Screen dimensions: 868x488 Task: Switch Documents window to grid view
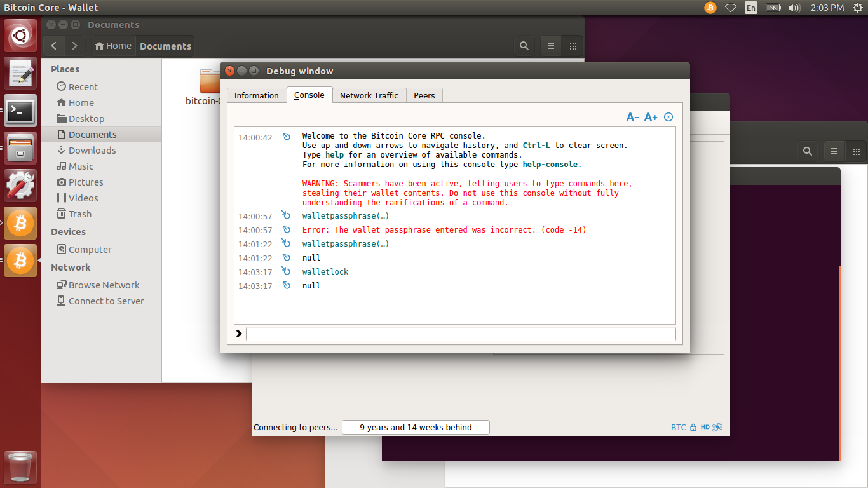(x=573, y=46)
